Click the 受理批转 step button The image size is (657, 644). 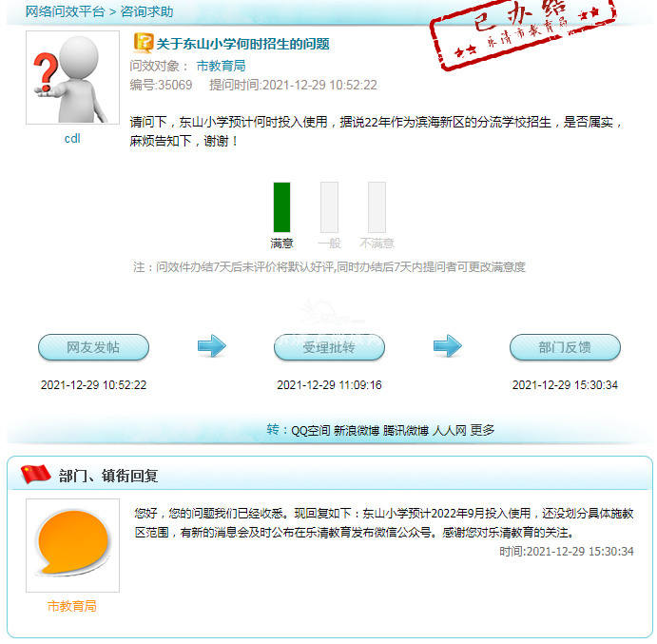click(x=329, y=347)
